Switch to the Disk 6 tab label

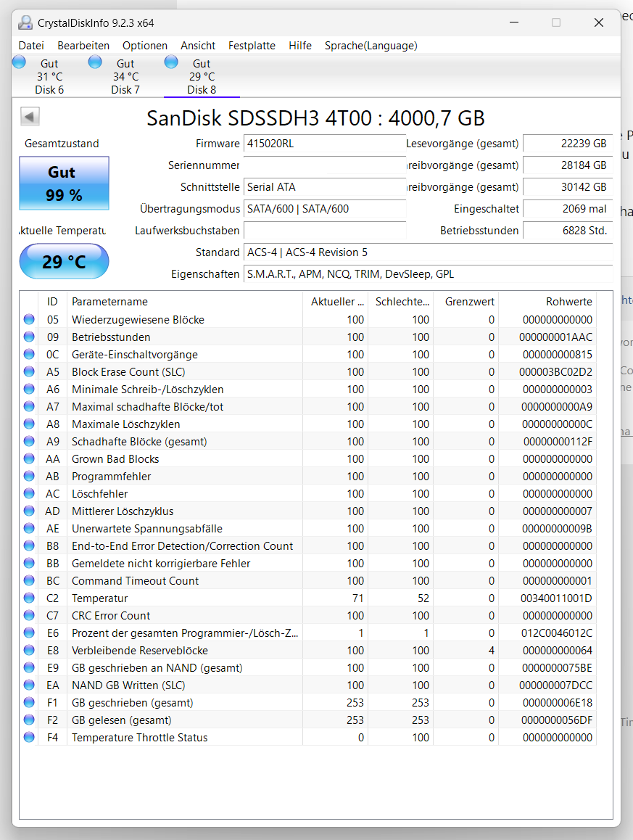[49, 89]
